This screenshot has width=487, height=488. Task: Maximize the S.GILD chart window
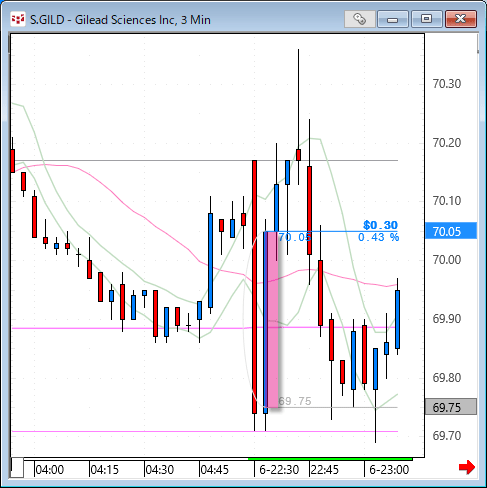click(427, 19)
